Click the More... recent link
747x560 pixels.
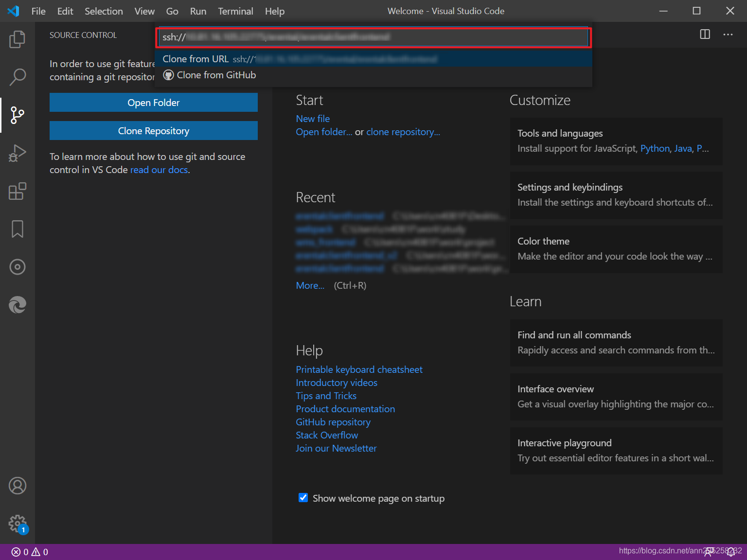tap(310, 285)
